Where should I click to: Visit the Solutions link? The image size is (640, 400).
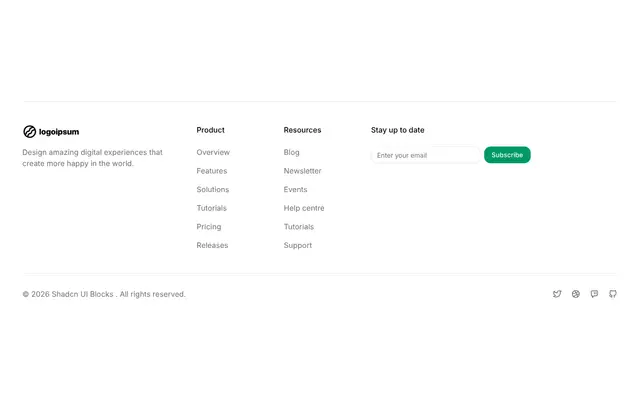coord(213,189)
